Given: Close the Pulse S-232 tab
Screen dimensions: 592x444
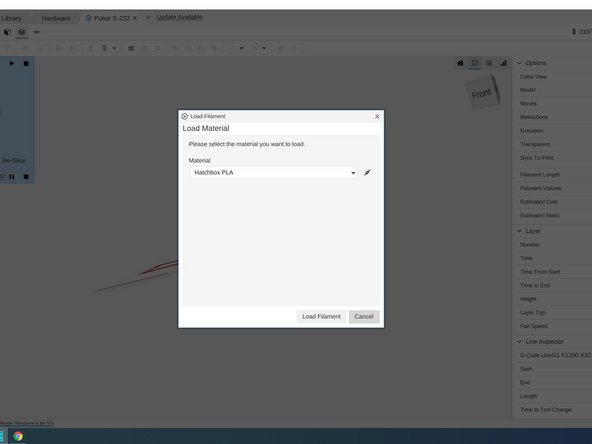Looking at the screenshot, I should pos(135,18).
